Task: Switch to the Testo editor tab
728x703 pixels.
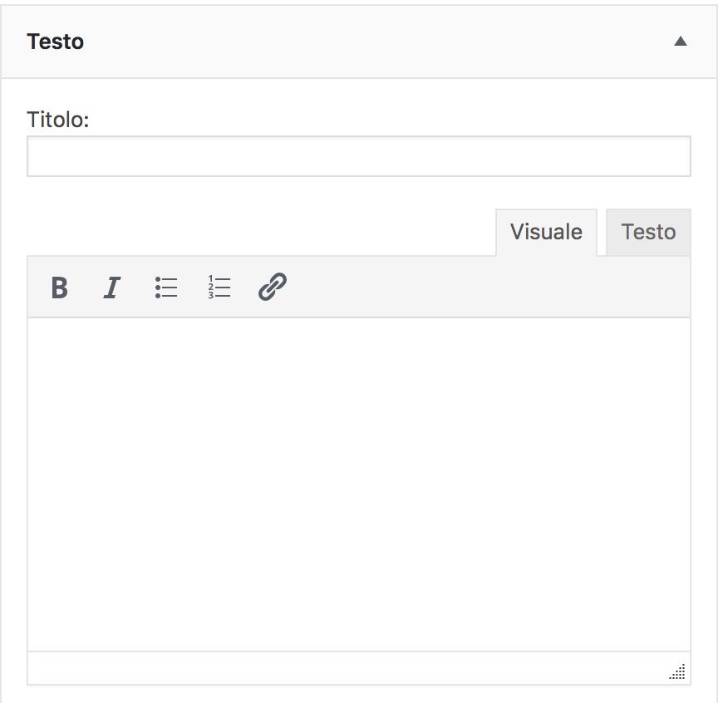Action: click(x=648, y=232)
